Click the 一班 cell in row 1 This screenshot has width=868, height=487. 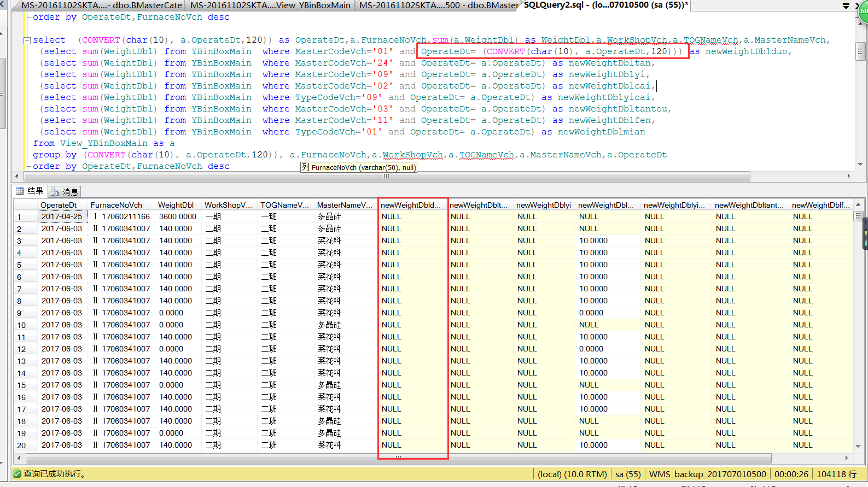pyautogui.click(x=286, y=217)
